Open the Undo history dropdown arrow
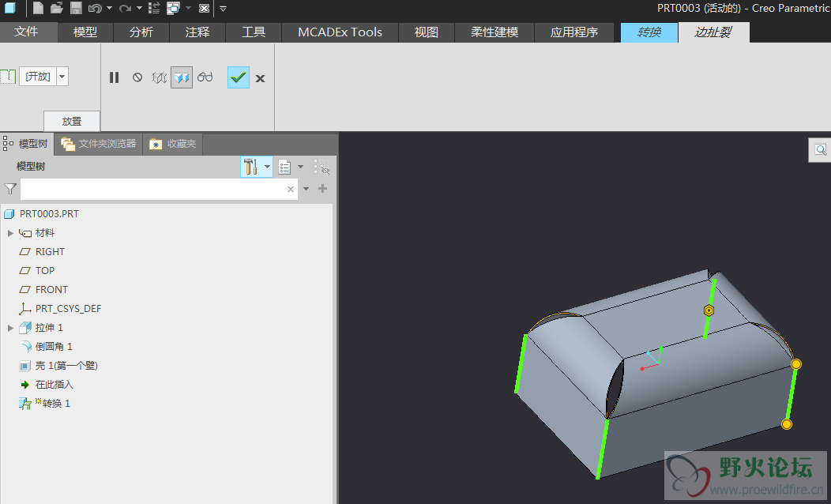 click(109, 8)
